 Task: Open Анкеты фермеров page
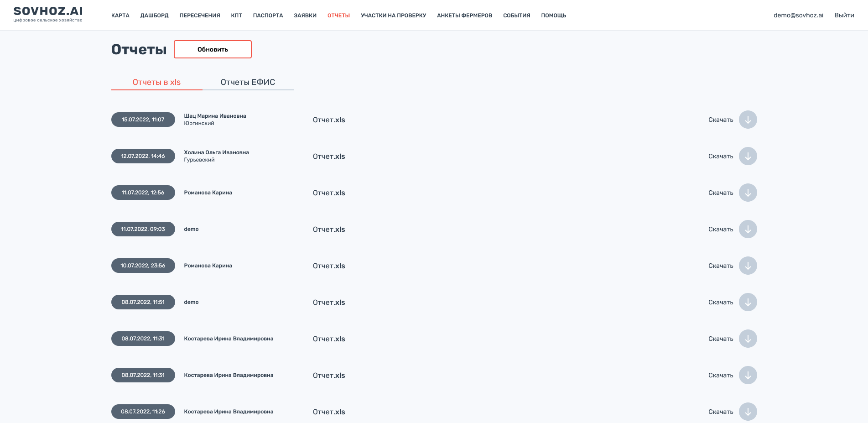(464, 16)
